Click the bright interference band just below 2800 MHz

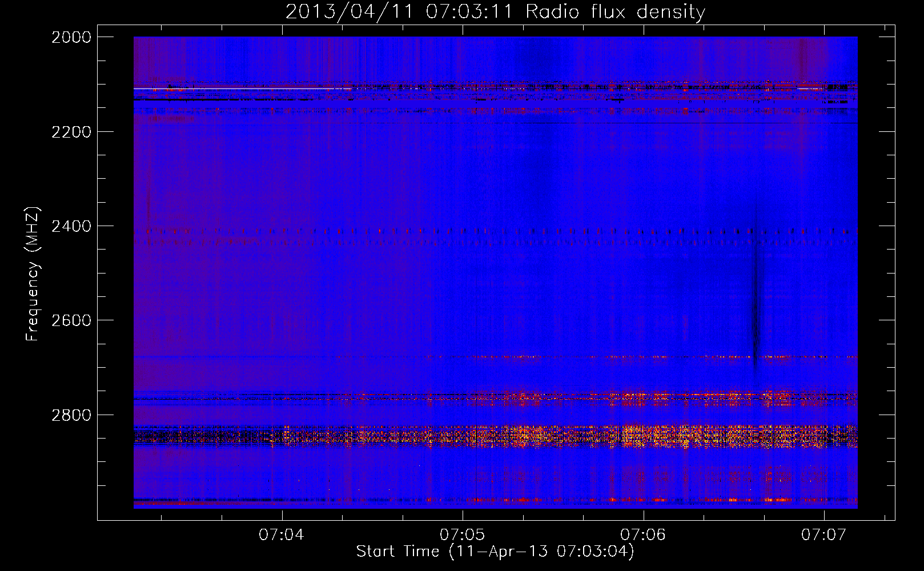click(496, 436)
